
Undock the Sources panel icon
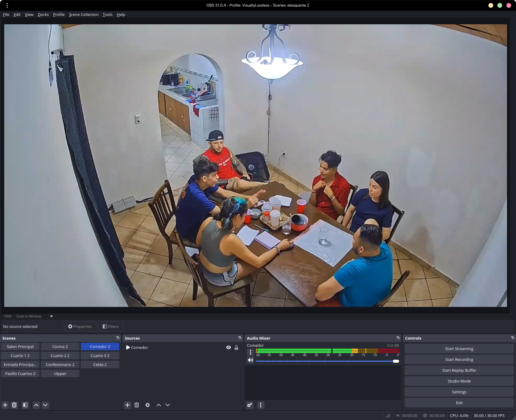[240, 338]
